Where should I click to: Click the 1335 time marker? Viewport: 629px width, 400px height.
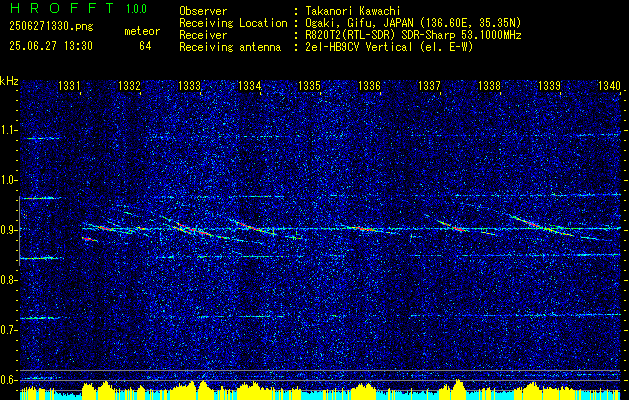(x=309, y=85)
